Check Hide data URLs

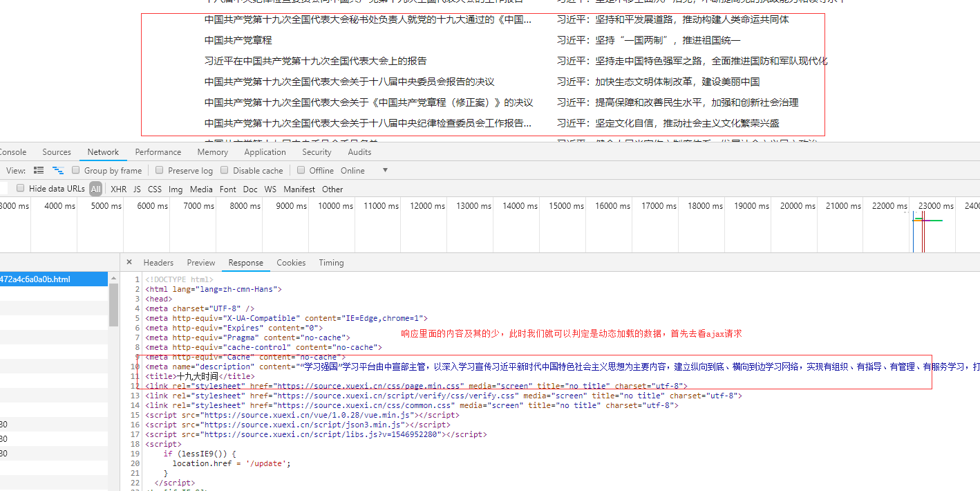coord(21,188)
